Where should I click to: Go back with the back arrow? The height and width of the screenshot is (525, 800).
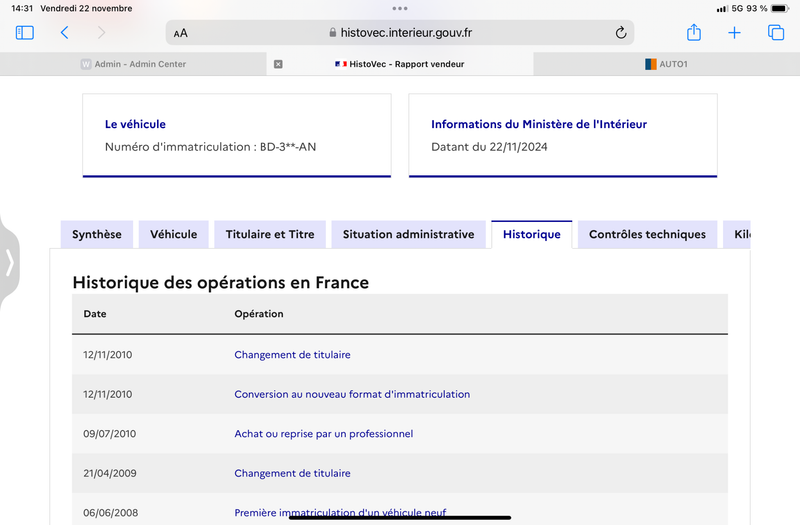(x=64, y=33)
